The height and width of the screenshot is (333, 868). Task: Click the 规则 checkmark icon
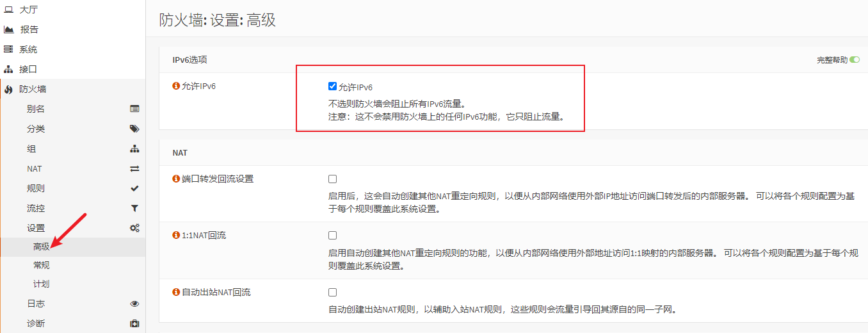[x=134, y=189]
